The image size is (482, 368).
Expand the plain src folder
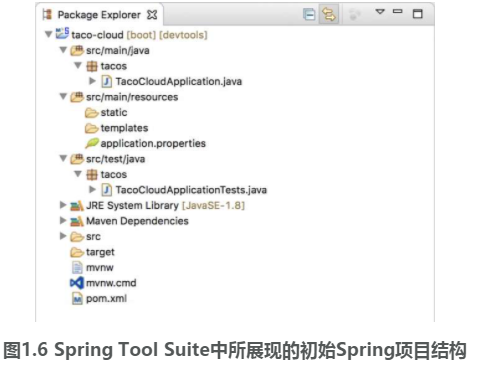click(x=63, y=236)
